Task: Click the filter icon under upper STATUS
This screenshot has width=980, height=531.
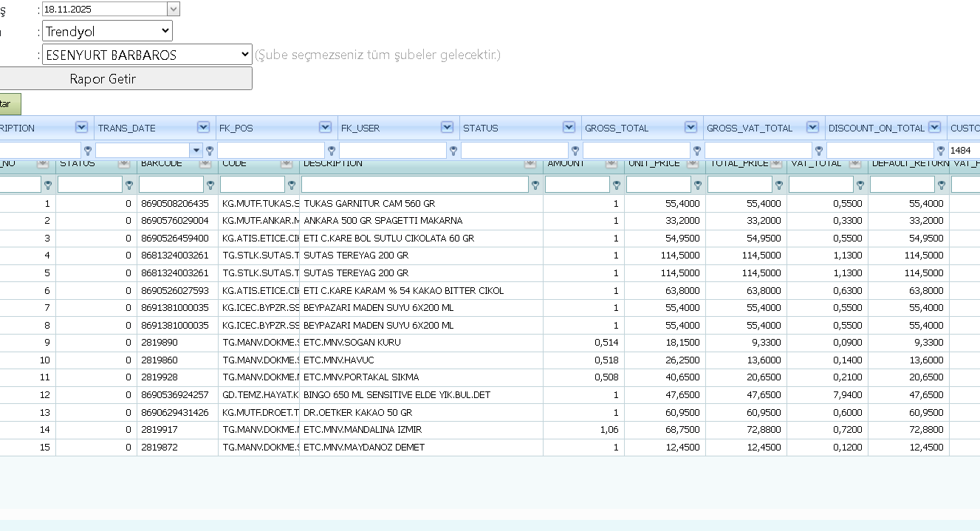Action: point(575,151)
